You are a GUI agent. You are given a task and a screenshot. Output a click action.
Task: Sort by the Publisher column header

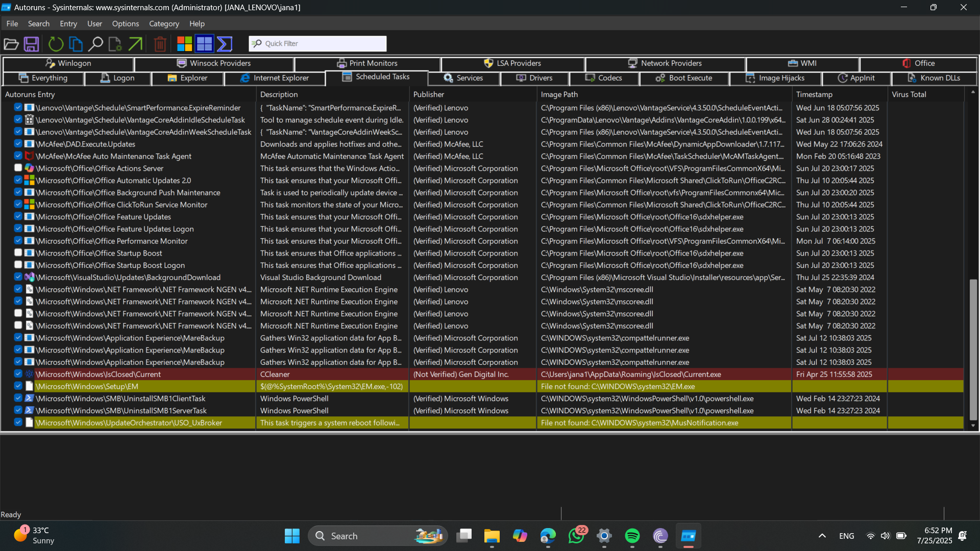(x=472, y=94)
